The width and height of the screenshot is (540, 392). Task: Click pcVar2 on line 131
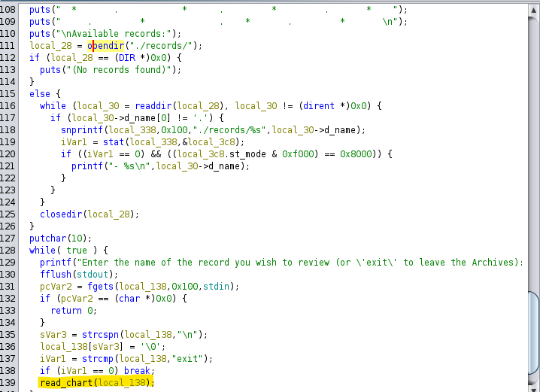pyautogui.click(x=56, y=287)
